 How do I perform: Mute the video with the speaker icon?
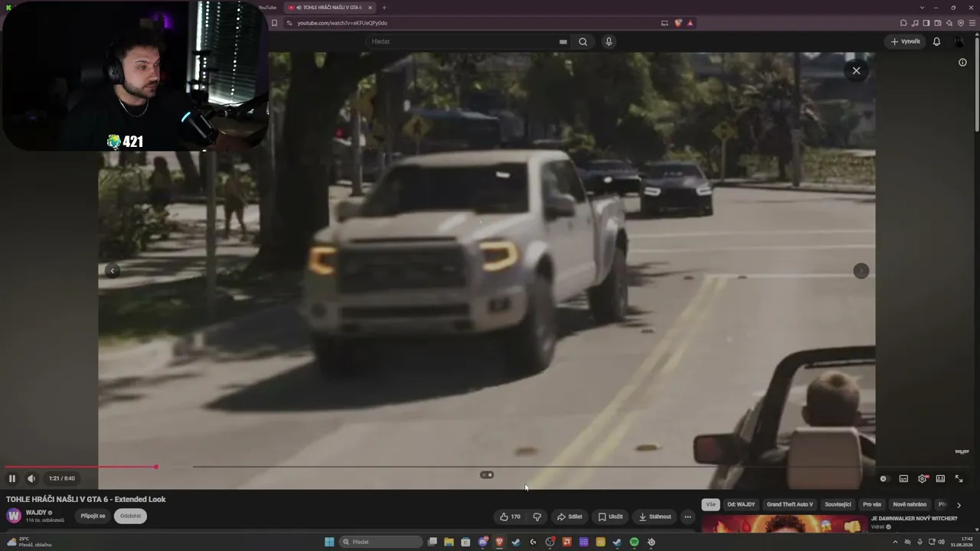(x=31, y=478)
